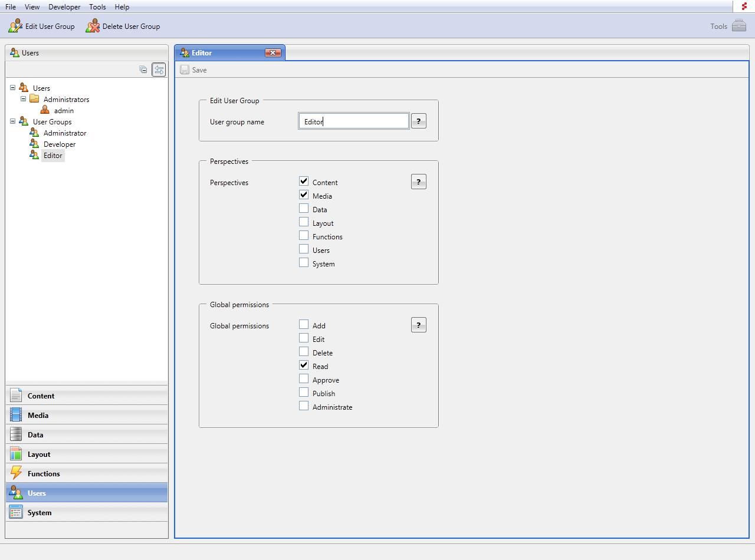The image size is (755, 560).
Task: Click the Edit User Group toolbar icon
Action: (x=15, y=27)
